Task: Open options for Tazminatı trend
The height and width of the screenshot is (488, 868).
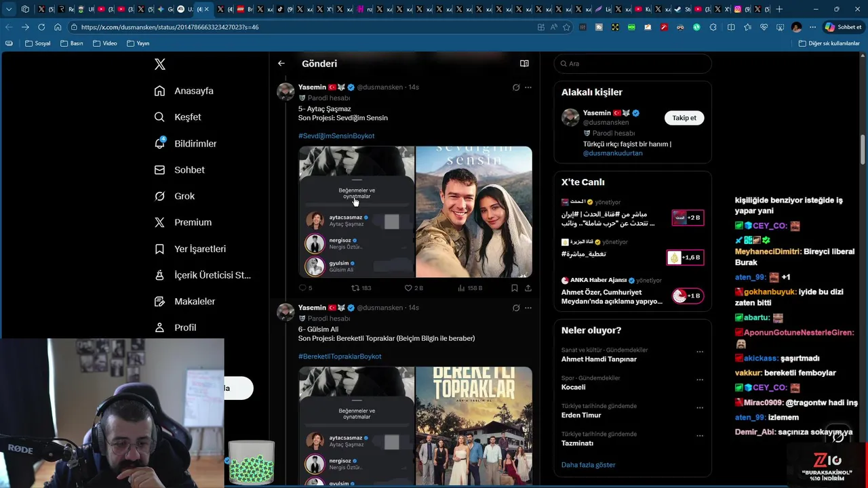Action: pyautogui.click(x=700, y=436)
